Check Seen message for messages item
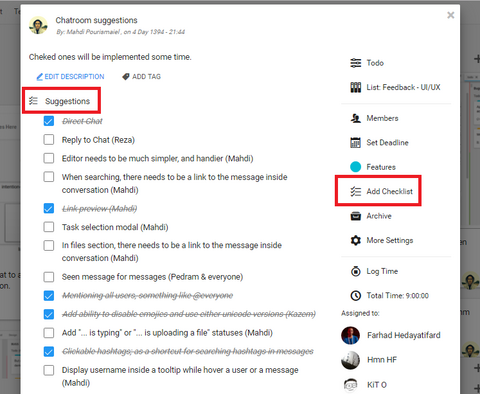The height and width of the screenshot is (394, 480). pyautogui.click(x=49, y=277)
